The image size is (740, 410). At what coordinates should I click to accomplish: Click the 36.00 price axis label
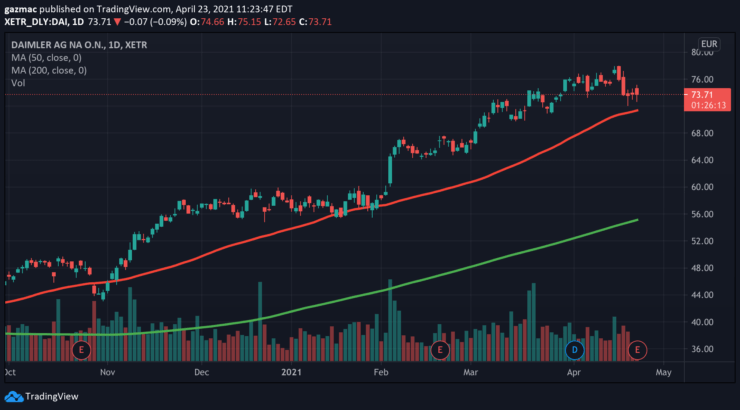click(x=702, y=349)
